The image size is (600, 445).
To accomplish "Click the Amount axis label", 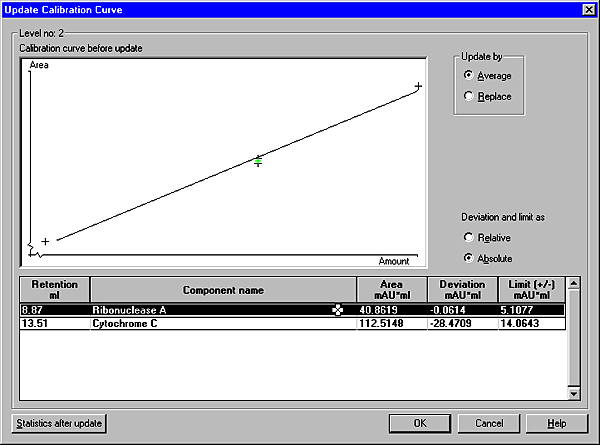I will (394, 261).
